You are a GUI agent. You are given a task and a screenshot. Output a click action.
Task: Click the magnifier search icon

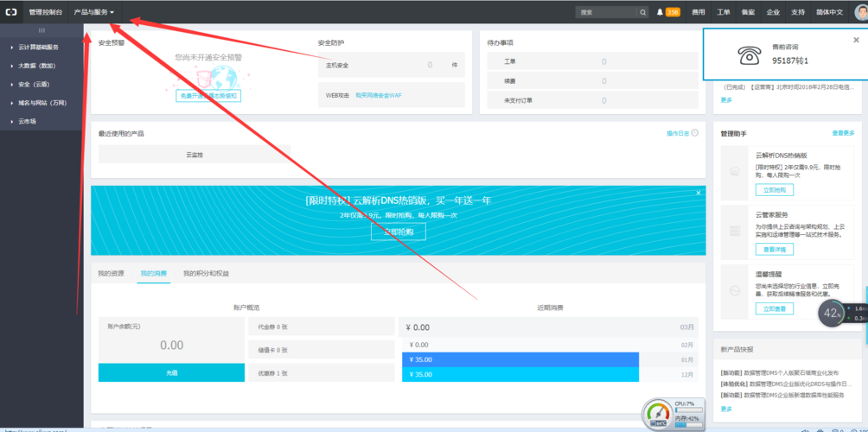(642, 12)
